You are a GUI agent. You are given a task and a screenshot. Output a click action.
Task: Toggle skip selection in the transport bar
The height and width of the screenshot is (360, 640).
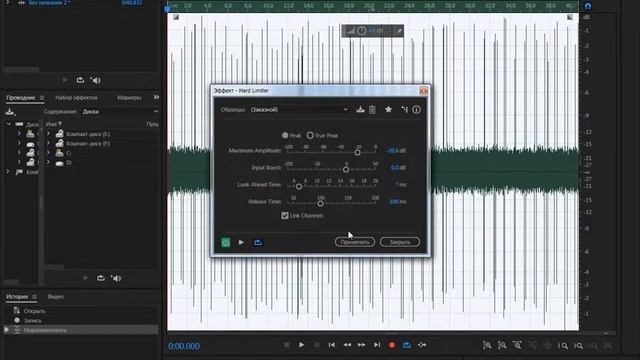point(422,345)
